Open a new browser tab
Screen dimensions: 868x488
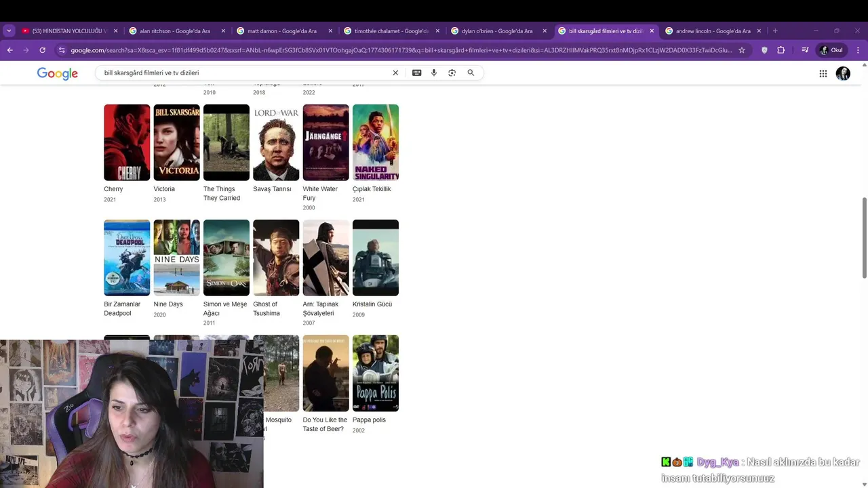point(775,30)
